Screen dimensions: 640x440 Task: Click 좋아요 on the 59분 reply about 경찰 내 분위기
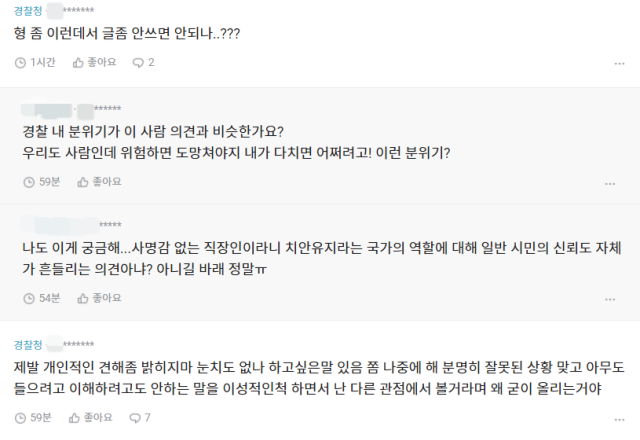click(x=99, y=182)
